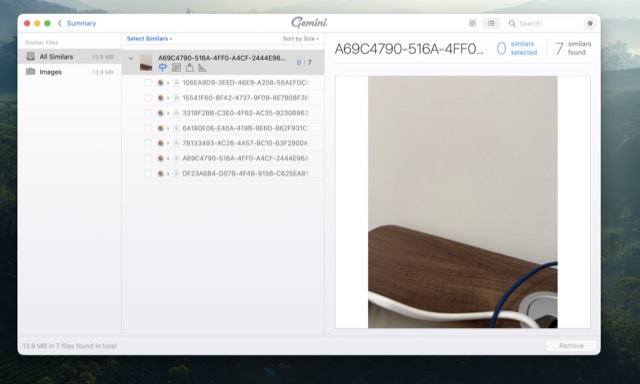The width and height of the screenshot is (640, 384).
Task: Click file icon on DF23A6B4 row
Action: tap(176, 173)
